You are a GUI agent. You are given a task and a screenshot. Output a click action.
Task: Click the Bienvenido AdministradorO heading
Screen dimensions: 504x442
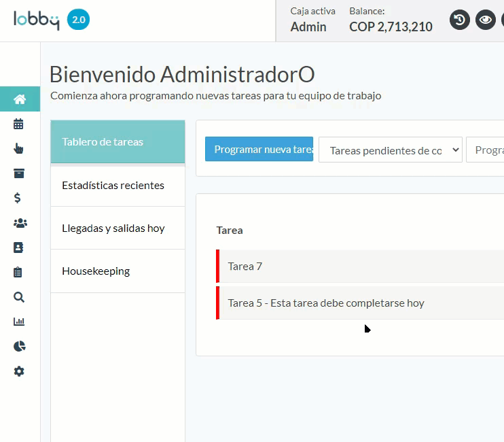pos(182,74)
